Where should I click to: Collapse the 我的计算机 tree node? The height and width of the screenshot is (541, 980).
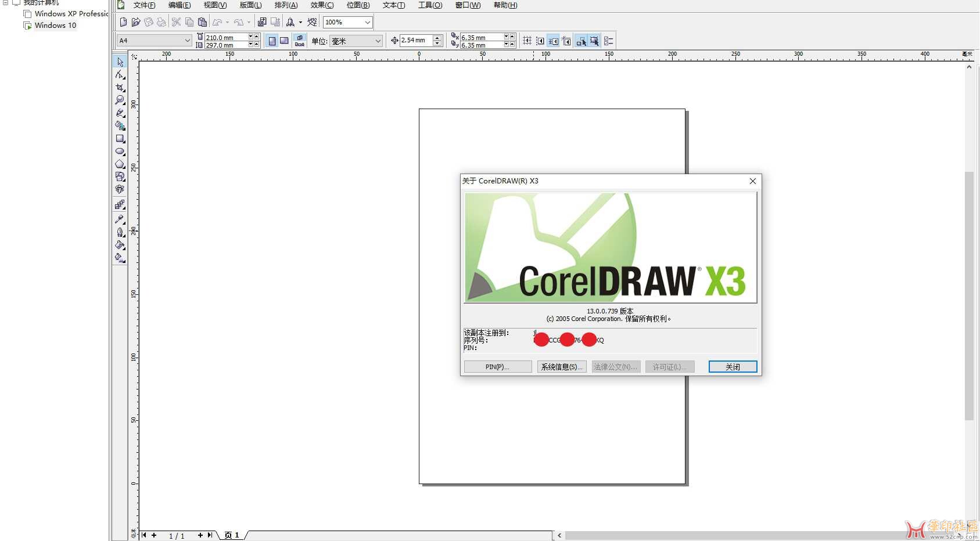point(5,2)
